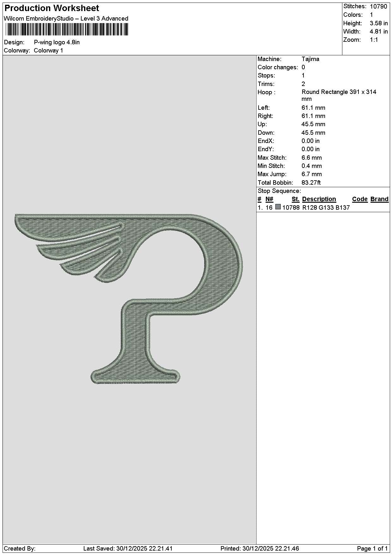Click the Up value 45.5 mm
The width and height of the screenshot is (392, 555).
pyautogui.click(x=313, y=124)
